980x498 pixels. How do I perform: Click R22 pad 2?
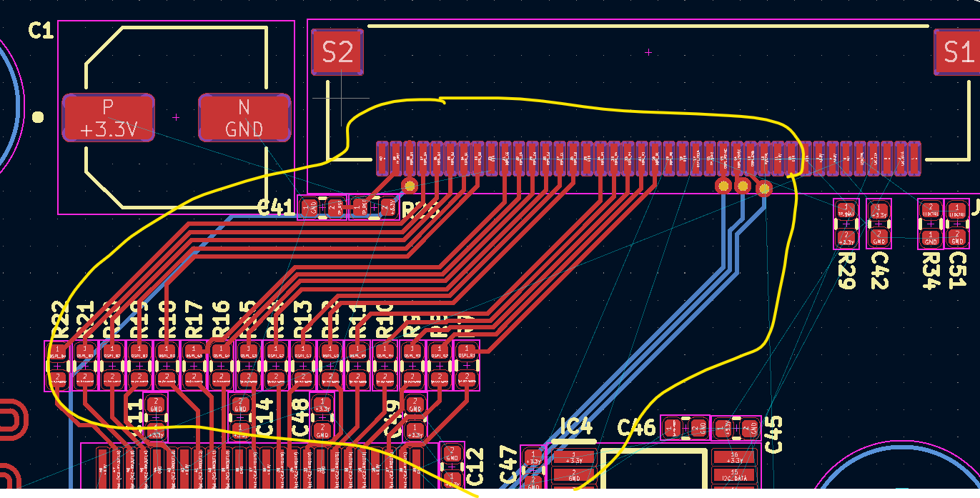click(x=58, y=378)
